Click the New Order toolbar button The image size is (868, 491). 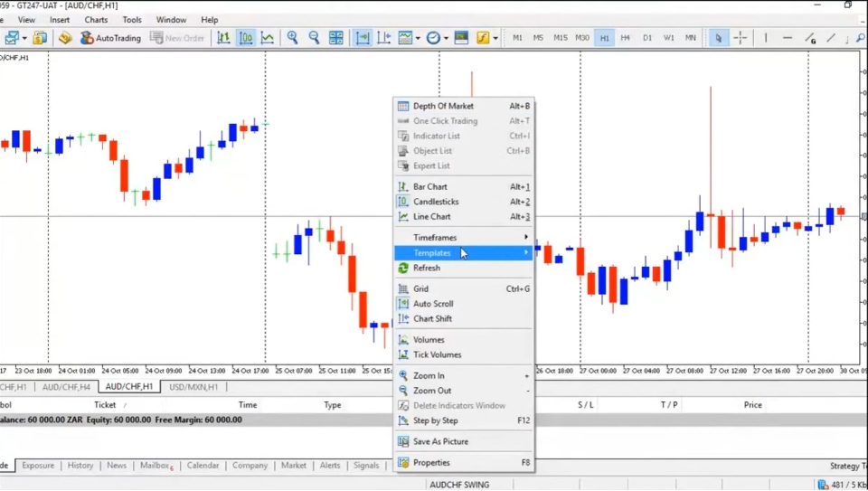pos(178,38)
